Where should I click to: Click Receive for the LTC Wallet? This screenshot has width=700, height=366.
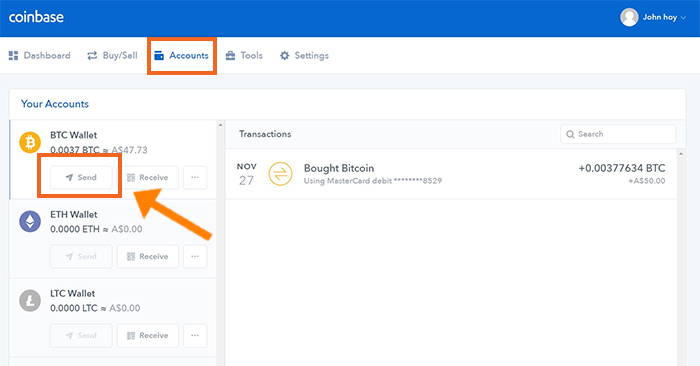[148, 335]
